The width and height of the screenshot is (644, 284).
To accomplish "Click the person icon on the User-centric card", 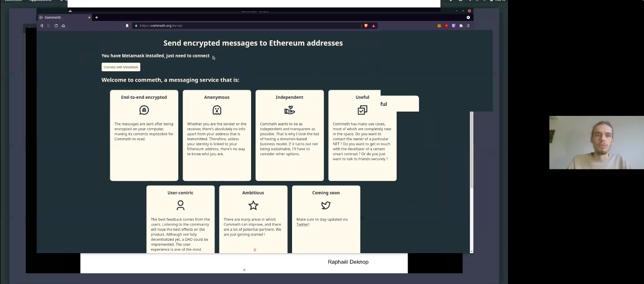I will (x=180, y=206).
